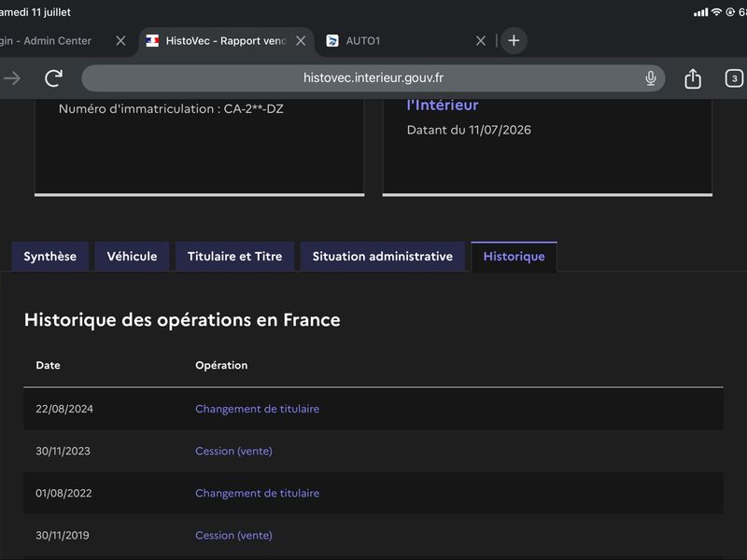Select the date 30/11/2023

pos(63,451)
